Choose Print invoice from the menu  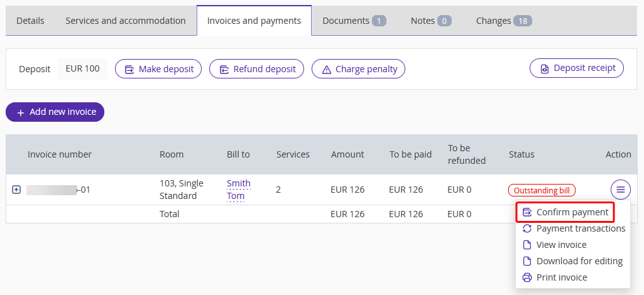pyautogui.click(x=554, y=278)
